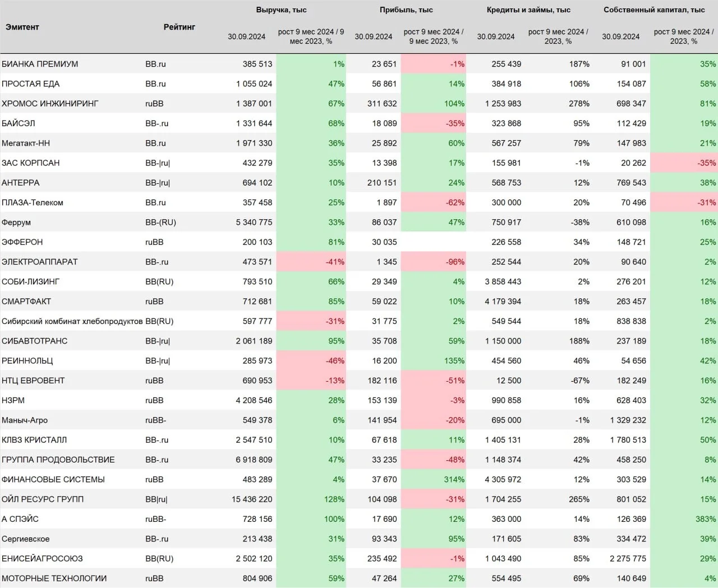This screenshot has width=718, height=588.
Task: Select issuer "МОТОРНЫЕ ТЕХНОЛОГИИ"
Action: pyautogui.click(x=54, y=578)
